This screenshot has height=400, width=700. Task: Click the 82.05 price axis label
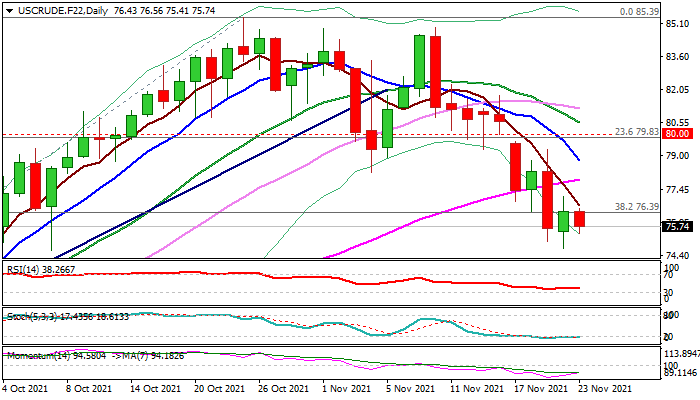[x=677, y=90]
